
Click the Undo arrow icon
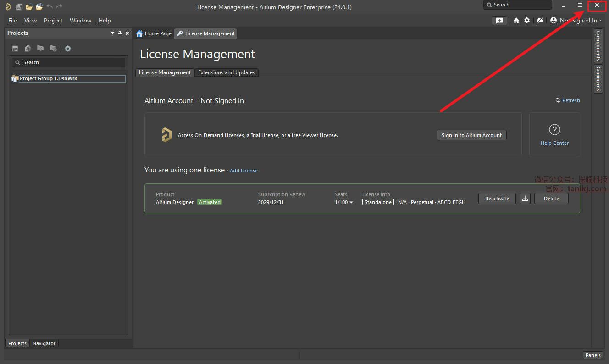[x=50, y=6]
